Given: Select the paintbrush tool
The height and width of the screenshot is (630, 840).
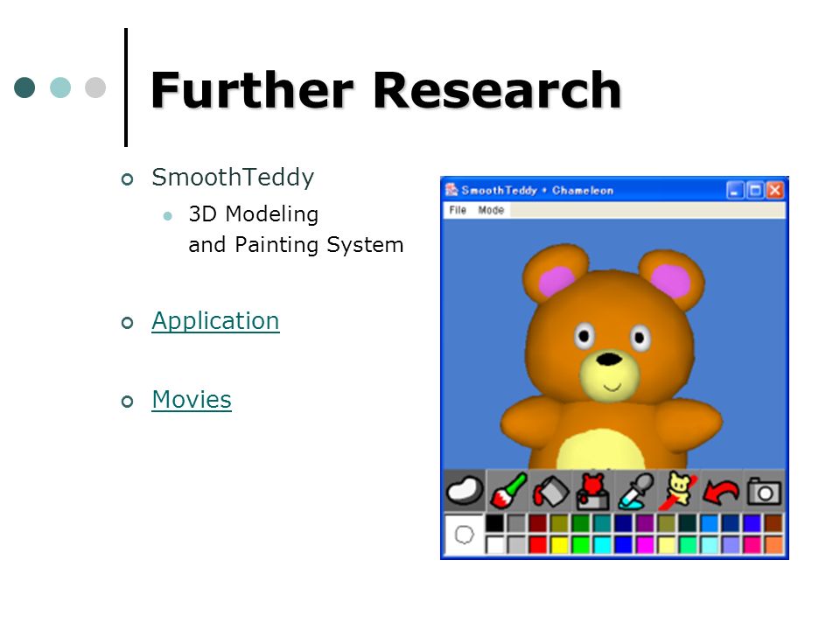Looking at the screenshot, I should pos(507,491).
